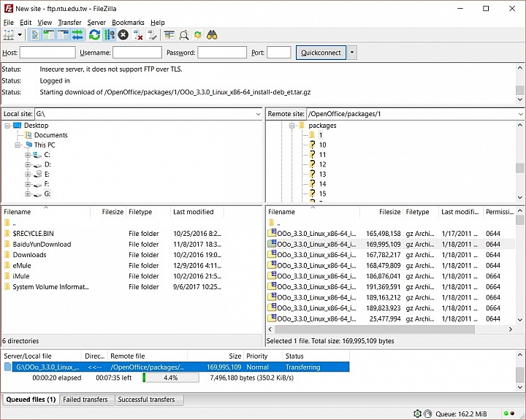Screen dimensions: 526x420
Task: Open the Help menu
Action: pyautogui.click(x=157, y=23)
